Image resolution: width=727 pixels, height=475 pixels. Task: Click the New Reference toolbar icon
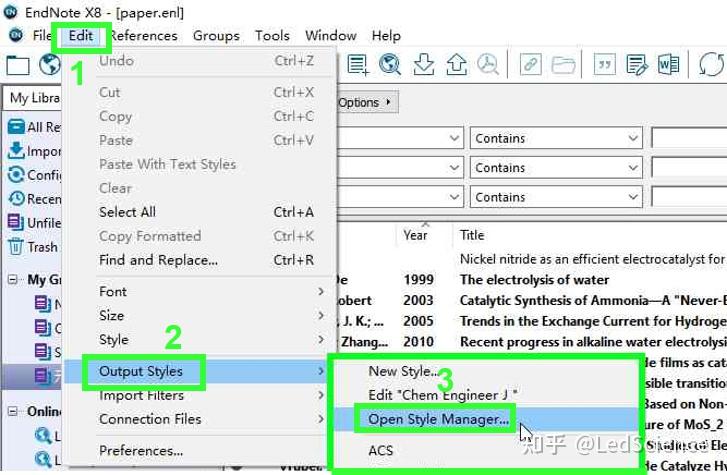coord(358,65)
